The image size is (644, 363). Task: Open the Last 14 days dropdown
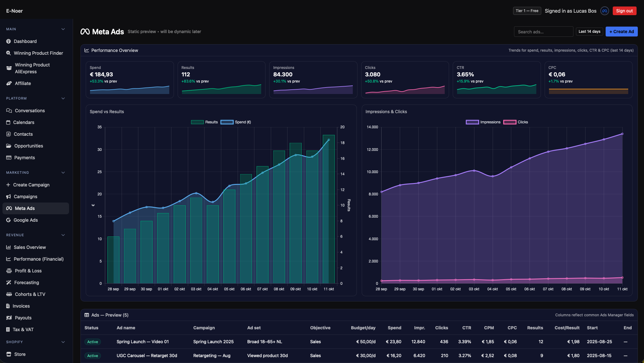(589, 32)
